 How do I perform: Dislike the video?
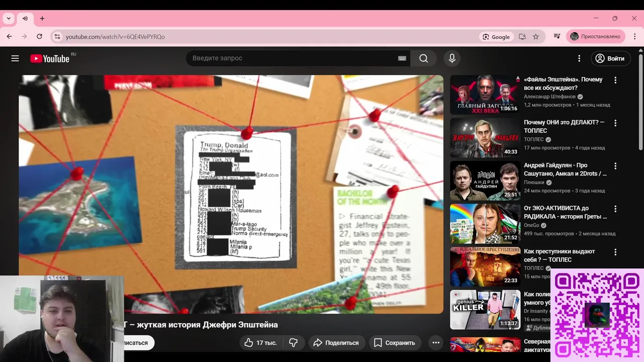293,343
